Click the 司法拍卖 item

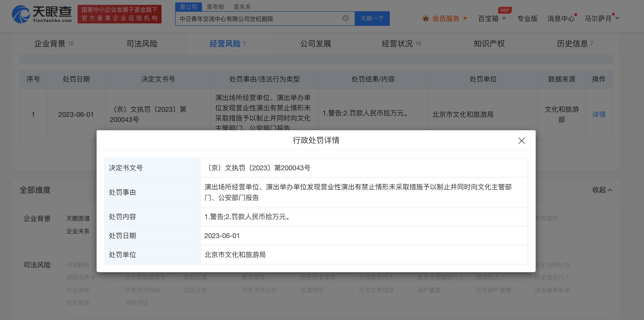78,303
